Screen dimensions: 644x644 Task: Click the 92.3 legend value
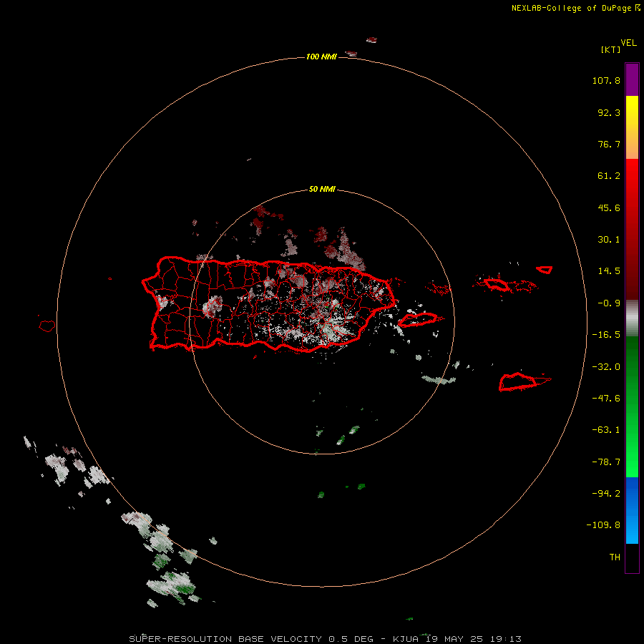(609, 112)
